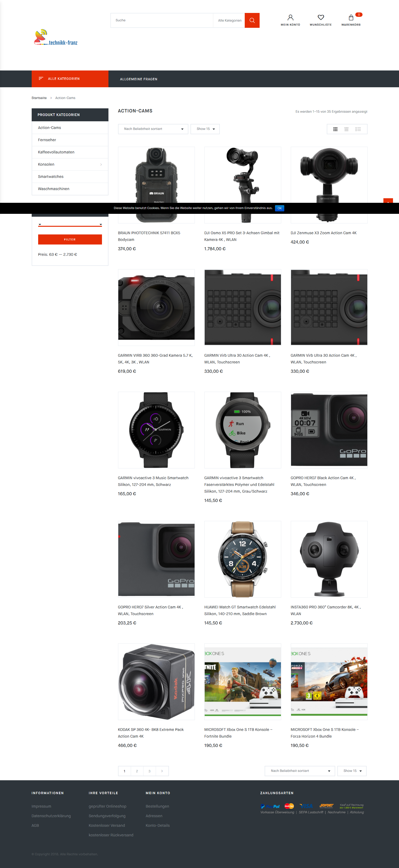Open the 'Alle Kategorien' orange menu
The width and height of the screenshot is (399, 868).
click(x=70, y=79)
